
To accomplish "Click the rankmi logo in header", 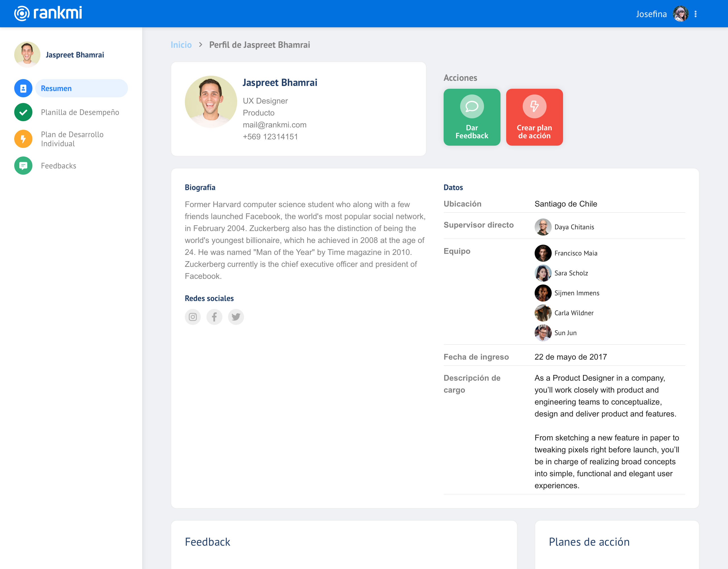I will point(48,13).
